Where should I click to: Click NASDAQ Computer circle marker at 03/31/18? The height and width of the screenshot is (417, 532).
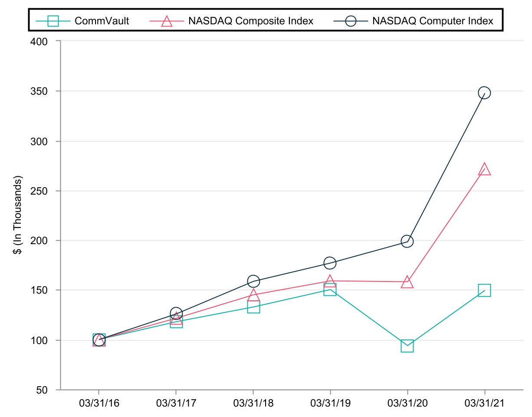[253, 281]
